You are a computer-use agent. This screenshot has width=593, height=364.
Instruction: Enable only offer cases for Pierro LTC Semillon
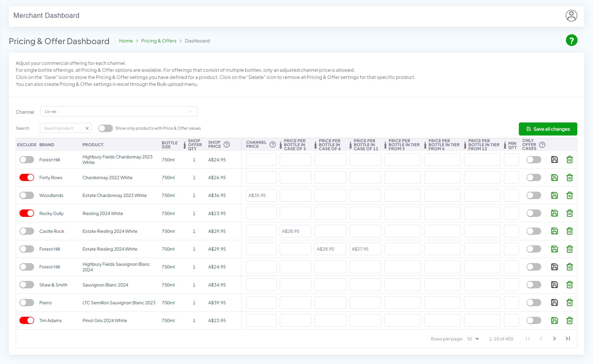pos(534,303)
